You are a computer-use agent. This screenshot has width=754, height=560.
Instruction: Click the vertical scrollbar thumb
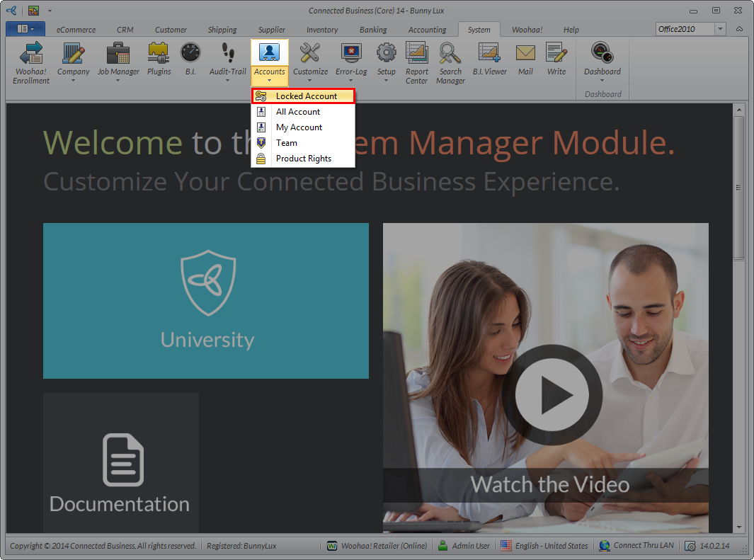[739, 188]
